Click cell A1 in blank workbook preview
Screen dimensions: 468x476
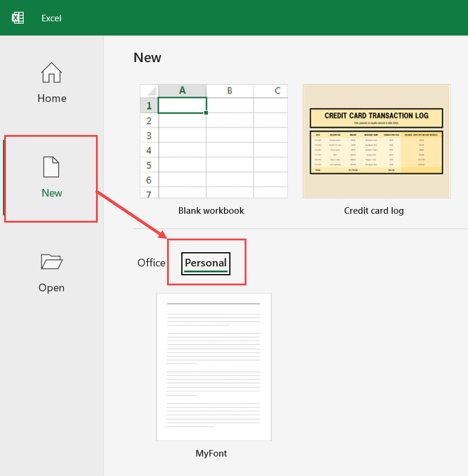pos(182,105)
